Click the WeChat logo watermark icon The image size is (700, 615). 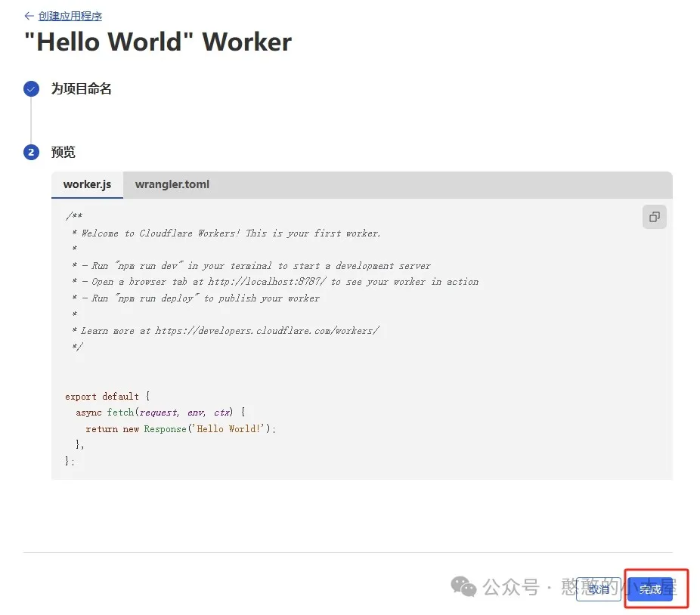pos(463,586)
